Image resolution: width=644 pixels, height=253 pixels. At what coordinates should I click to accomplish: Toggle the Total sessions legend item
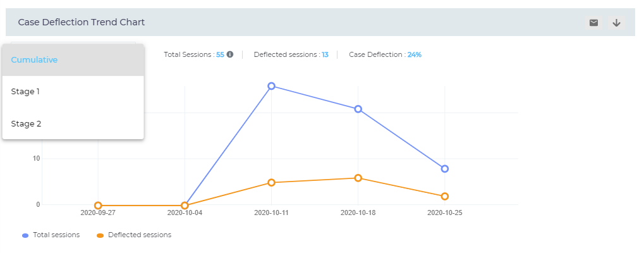tap(56, 235)
